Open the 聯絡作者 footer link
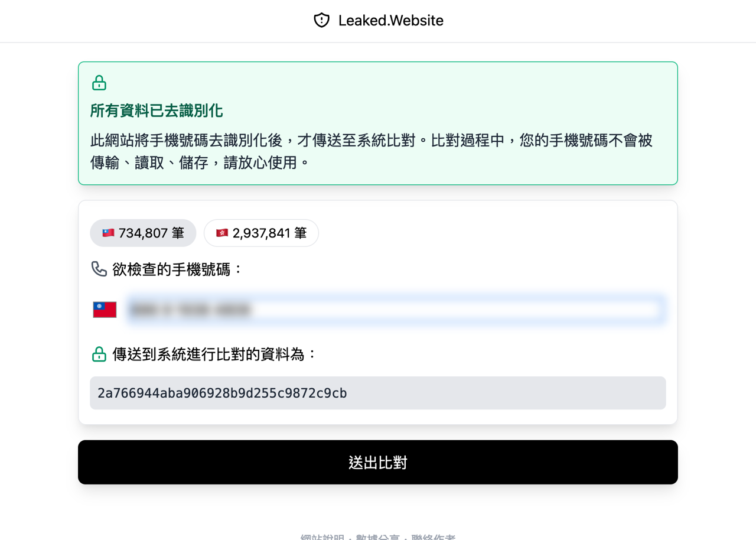This screenshot has height=540, width=756. (x=434, y=537)
